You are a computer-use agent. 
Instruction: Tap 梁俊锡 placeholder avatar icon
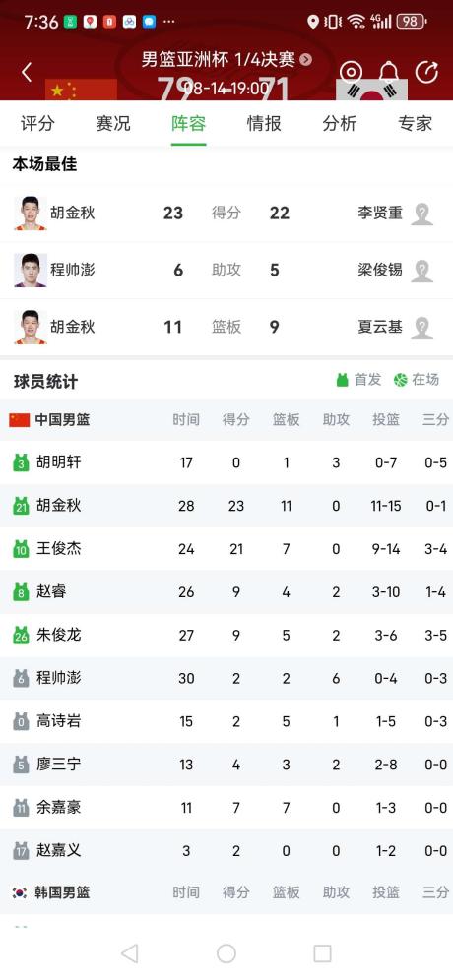pos(422,270)
